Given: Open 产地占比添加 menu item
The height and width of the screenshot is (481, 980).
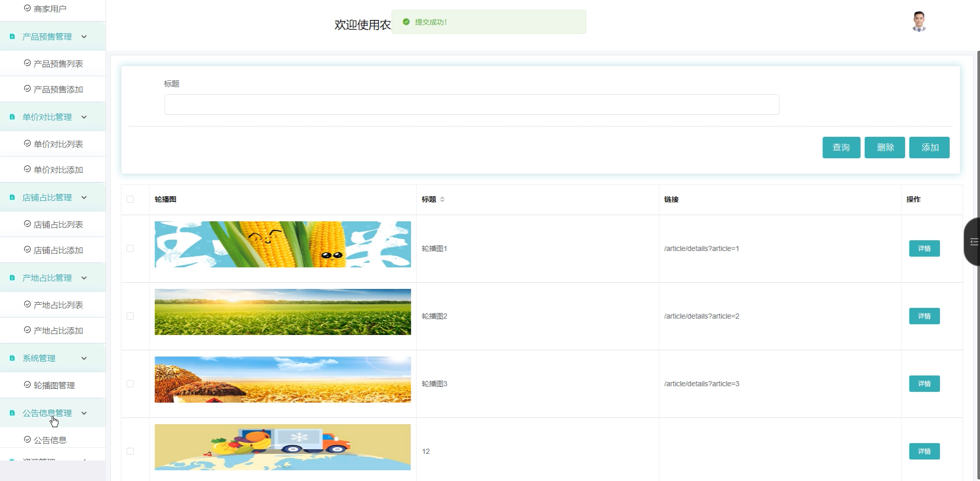Looking at the screenshot, I should (x=53, y=330).
